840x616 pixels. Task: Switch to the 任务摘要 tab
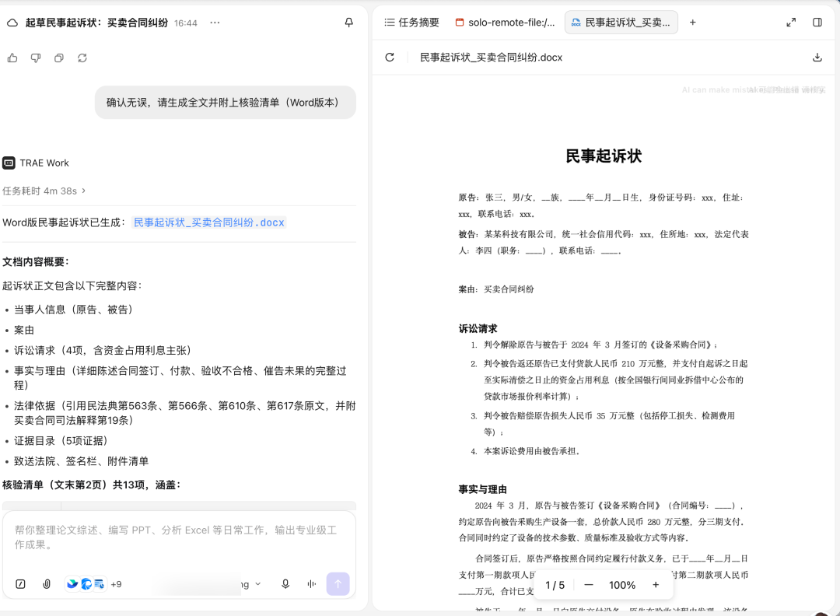[411, 23]
